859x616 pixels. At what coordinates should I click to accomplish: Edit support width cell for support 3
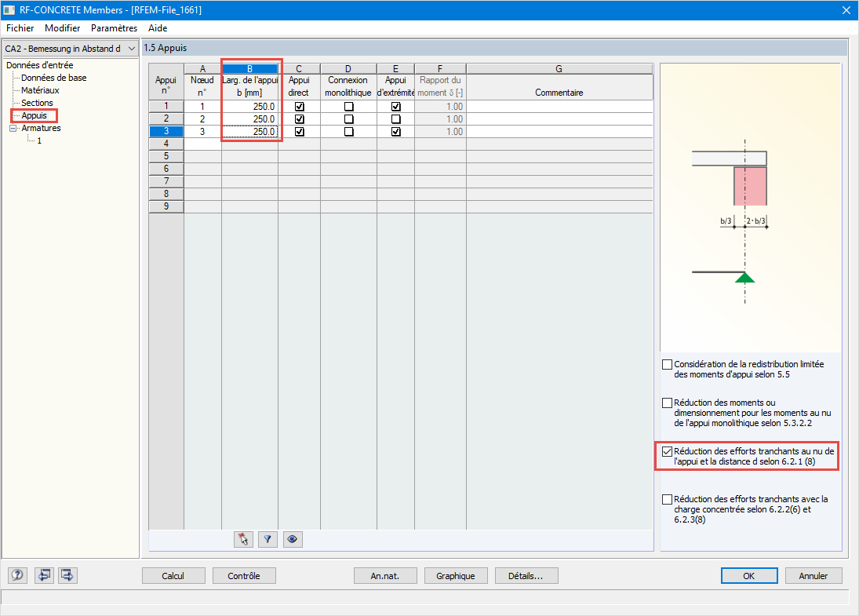click(249, 132)
